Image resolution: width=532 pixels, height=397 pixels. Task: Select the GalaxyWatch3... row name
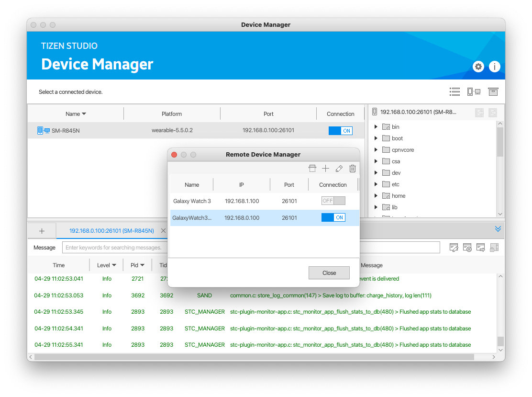point(192,218)
